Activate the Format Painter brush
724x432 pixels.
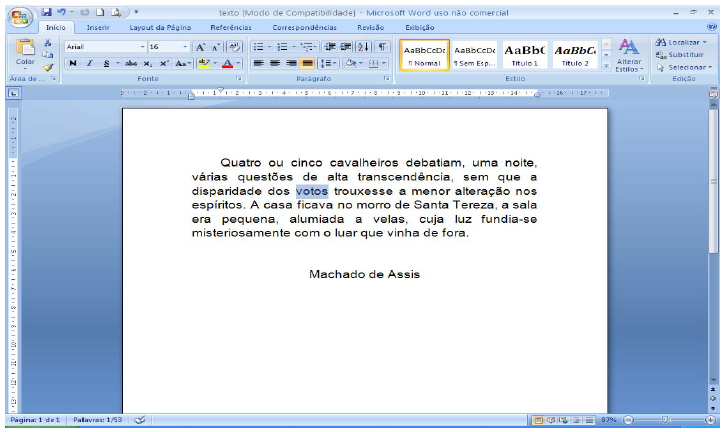pyautogui.click(x=48, y=67)
